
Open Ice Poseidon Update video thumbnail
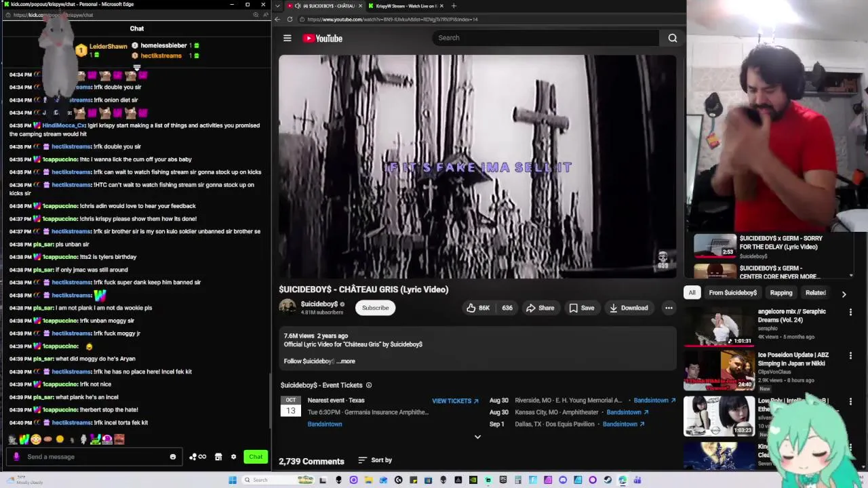[719, 370]
